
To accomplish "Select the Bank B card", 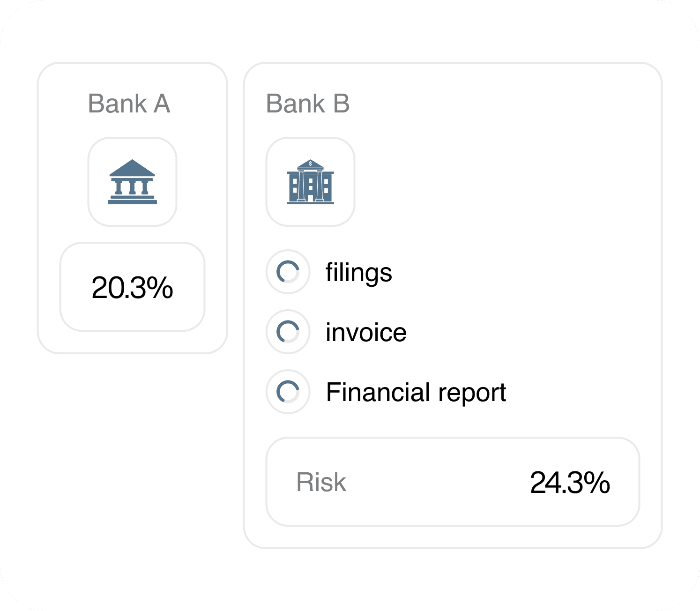I will click(453, 305).
